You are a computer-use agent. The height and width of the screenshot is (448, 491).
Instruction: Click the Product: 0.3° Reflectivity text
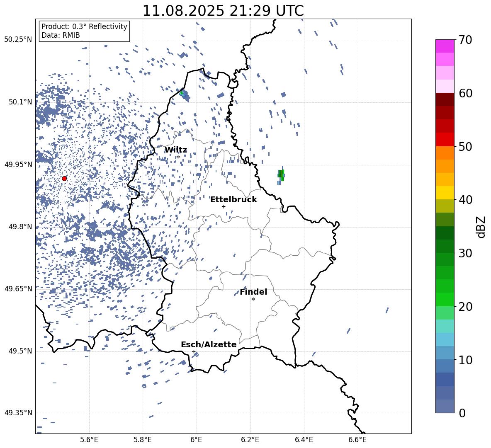click(84, 27)
